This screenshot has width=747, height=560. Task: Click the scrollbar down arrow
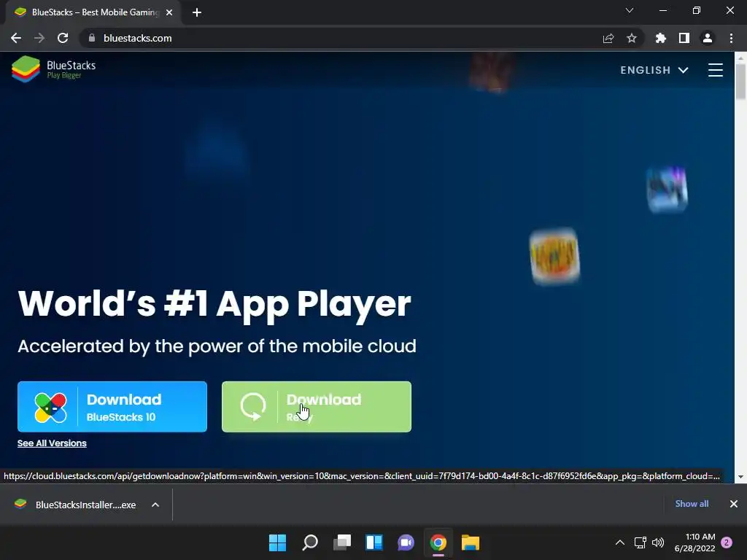(740, 477)
